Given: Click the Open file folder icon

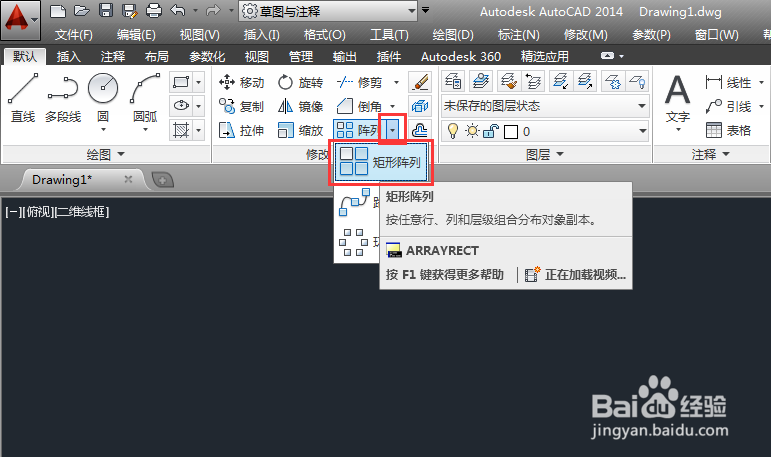Looking at the screenshot, I should [82, 11].
